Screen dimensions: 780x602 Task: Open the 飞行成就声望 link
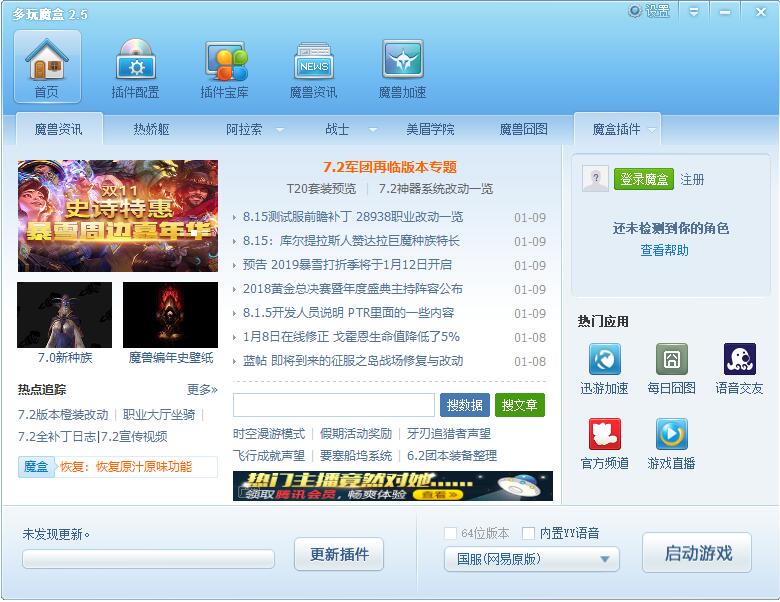[x=269, y=456]
